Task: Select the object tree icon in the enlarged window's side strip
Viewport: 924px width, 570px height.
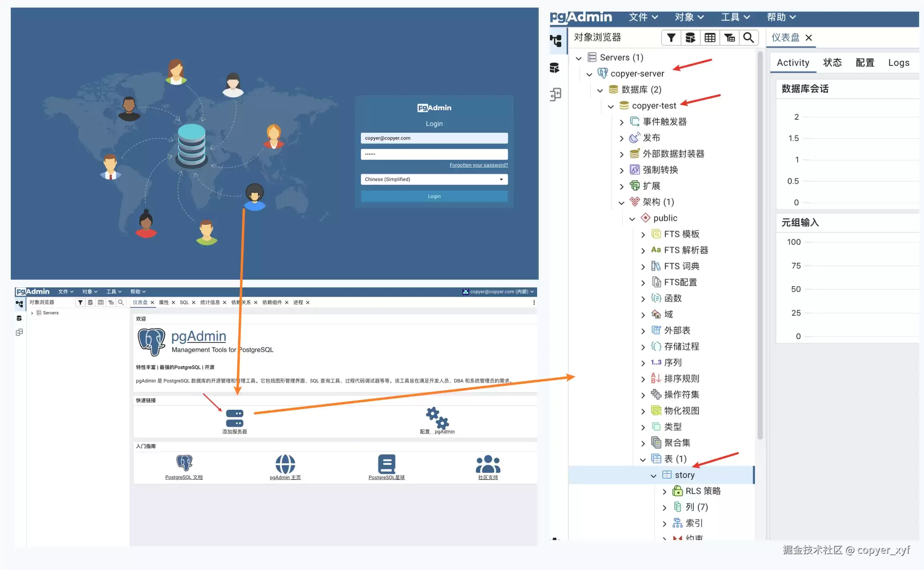Action: pos(556,40)
